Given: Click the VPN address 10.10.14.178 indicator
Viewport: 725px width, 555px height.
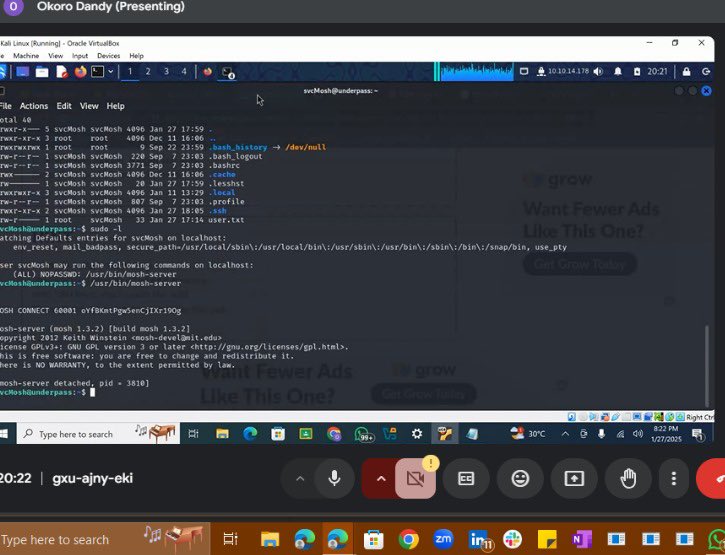Looking at the screenshot, I should tap(563, 72).
